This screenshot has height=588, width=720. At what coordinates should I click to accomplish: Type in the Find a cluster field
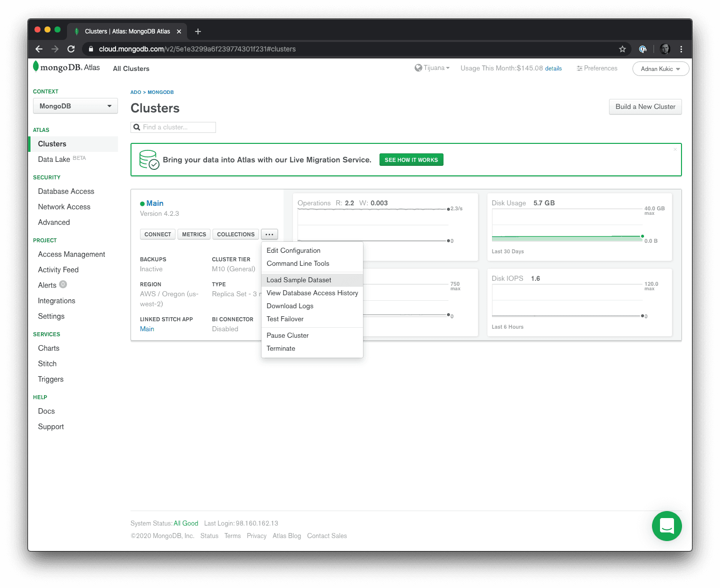(x=177, y=127)
